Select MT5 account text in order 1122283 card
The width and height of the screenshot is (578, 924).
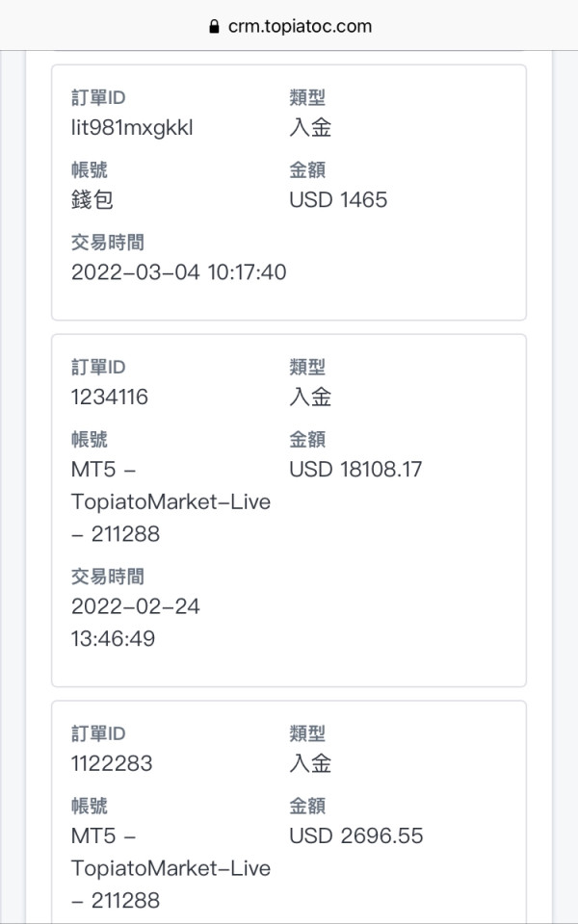point(171,868)
